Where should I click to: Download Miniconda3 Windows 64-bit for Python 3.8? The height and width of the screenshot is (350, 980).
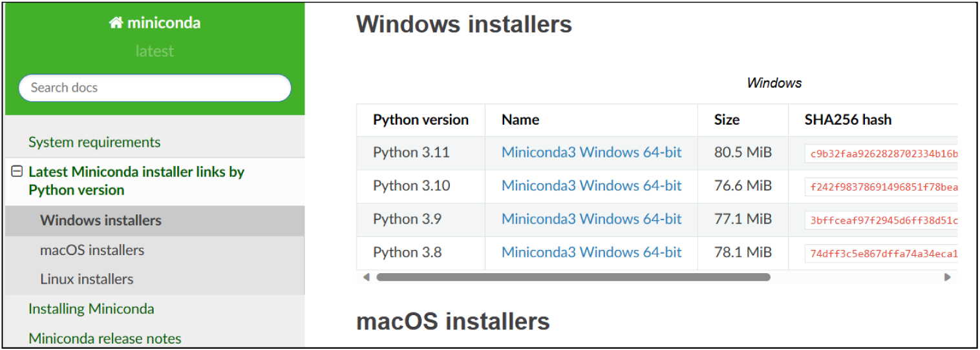(x=591, y=252)
